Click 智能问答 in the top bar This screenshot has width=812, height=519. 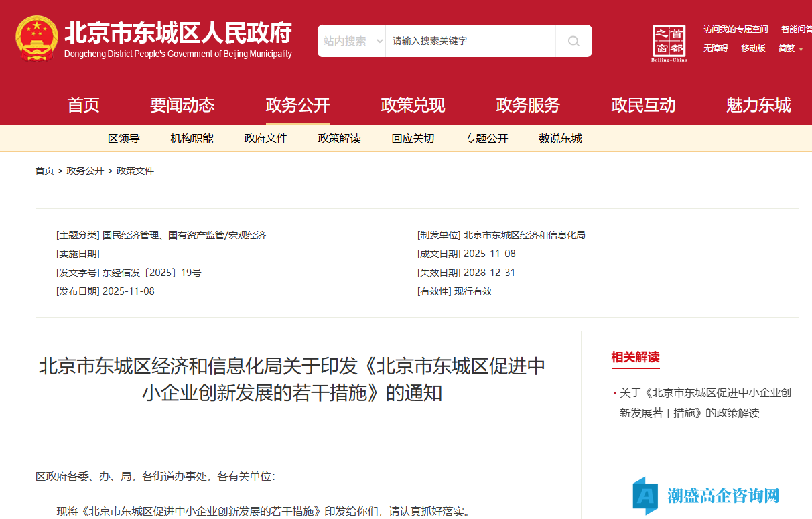797,29
